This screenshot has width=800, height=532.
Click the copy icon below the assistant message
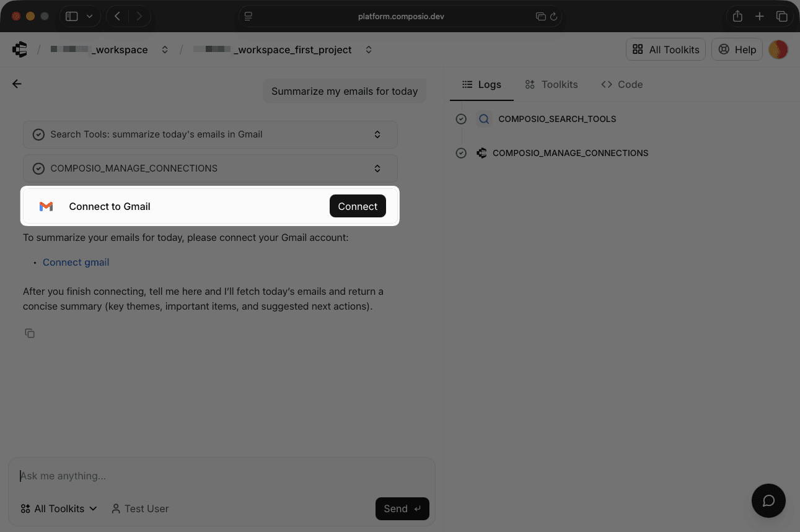(x=30, y=333)
